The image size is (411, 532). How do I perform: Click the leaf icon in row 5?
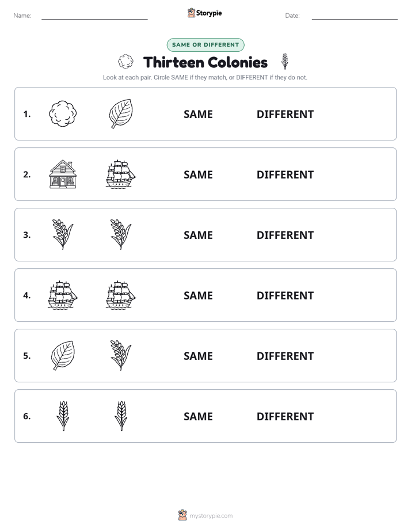pos(63,355)
